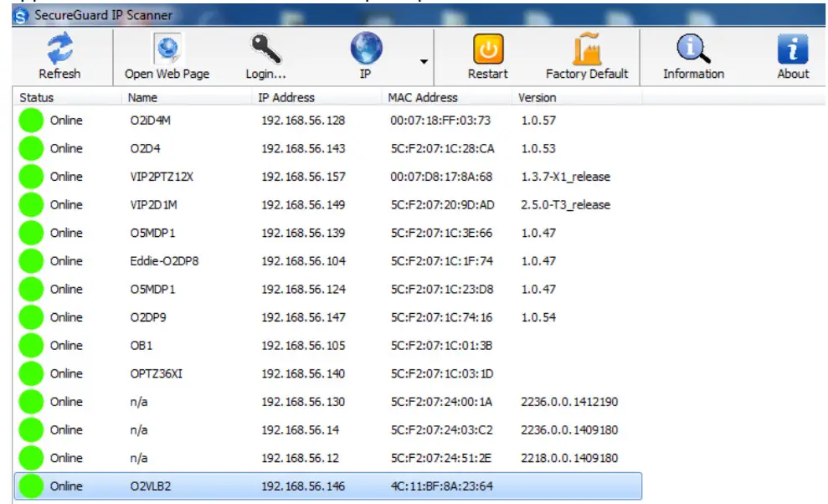Click the green status icon for Eddie-O2DP8
Viewport: 828px width, 504px height.
point(31,261)
